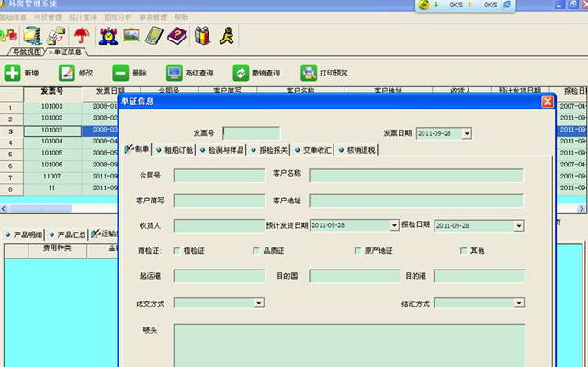Click the horizontal scrollbar thumb of the invoice table
This screenshot has height=367, width=588.
[x=40, y=208]
